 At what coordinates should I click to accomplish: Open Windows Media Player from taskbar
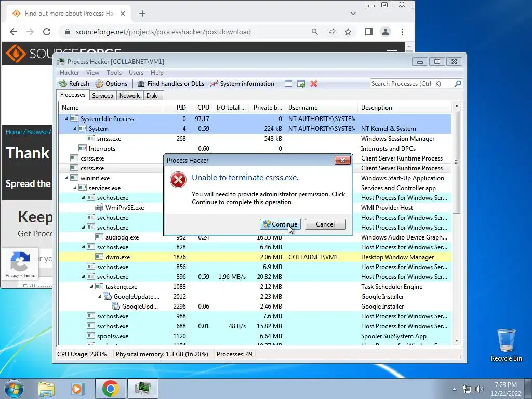pyautogui.click(x=77, y=389)
